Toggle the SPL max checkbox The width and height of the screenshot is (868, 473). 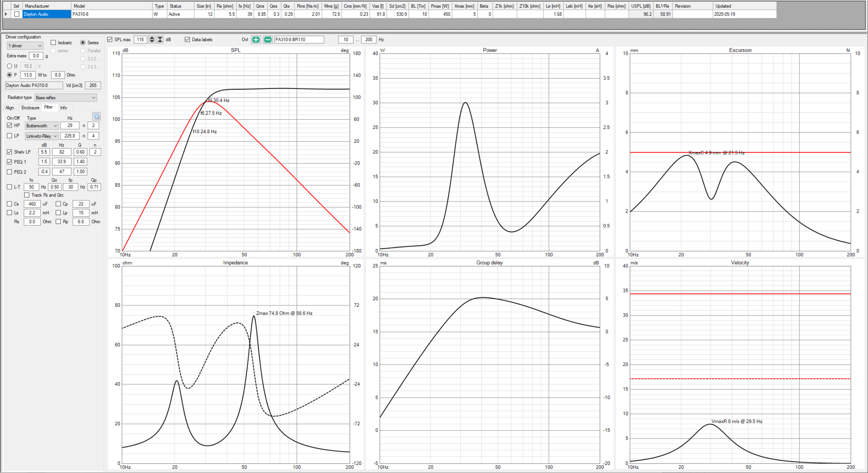coord(110,39)
